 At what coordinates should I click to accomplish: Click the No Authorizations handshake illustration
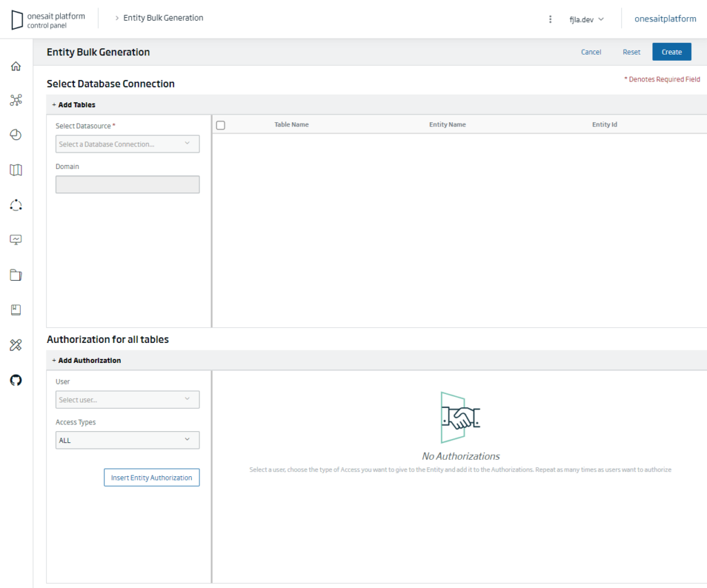point(461,418)
